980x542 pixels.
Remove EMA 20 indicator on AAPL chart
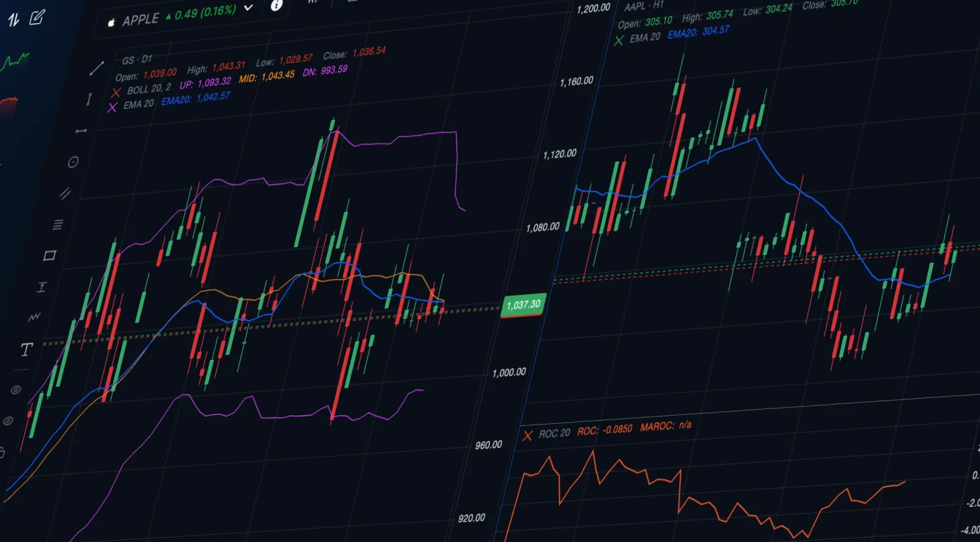(619, 41)
